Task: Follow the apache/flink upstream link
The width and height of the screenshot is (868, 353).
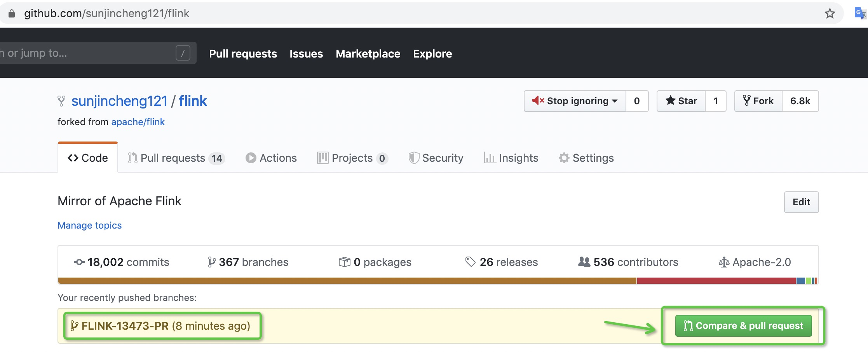Action: 138,122
